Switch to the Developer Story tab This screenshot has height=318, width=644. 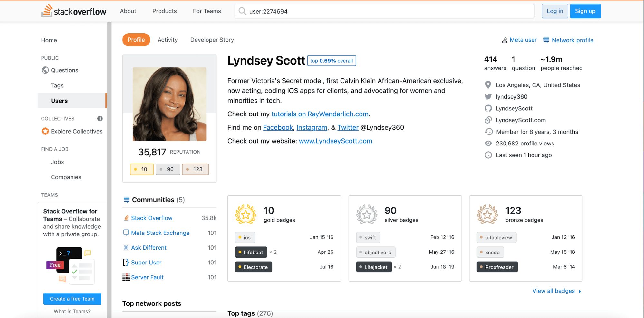coord(212,40)
